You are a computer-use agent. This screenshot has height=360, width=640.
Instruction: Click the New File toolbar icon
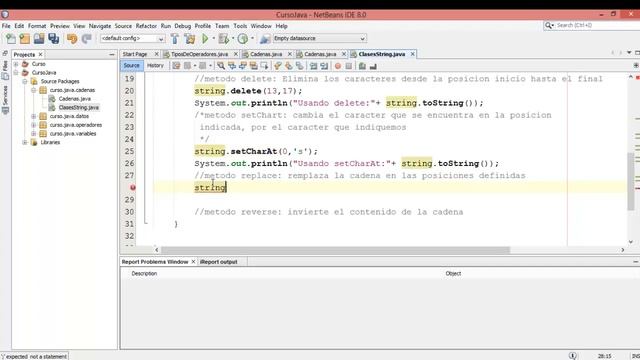pos(11,39)
